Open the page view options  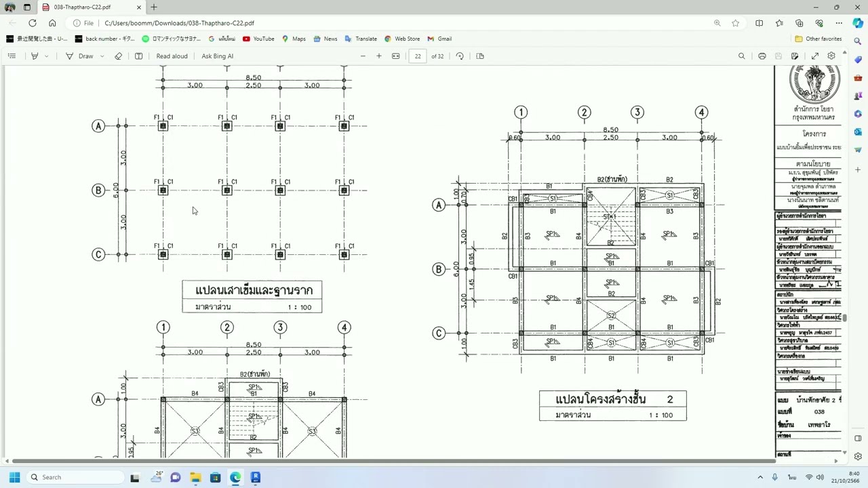pos(480,56)
